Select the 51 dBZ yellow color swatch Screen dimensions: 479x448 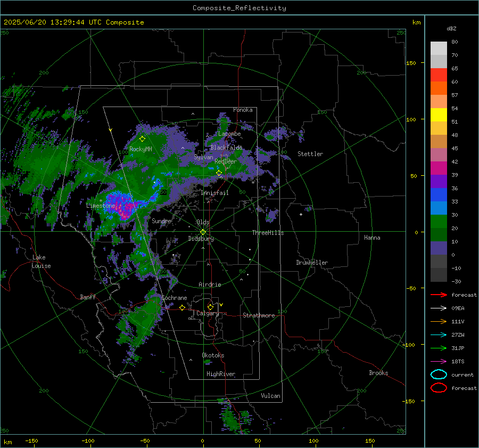click(439, 115)
